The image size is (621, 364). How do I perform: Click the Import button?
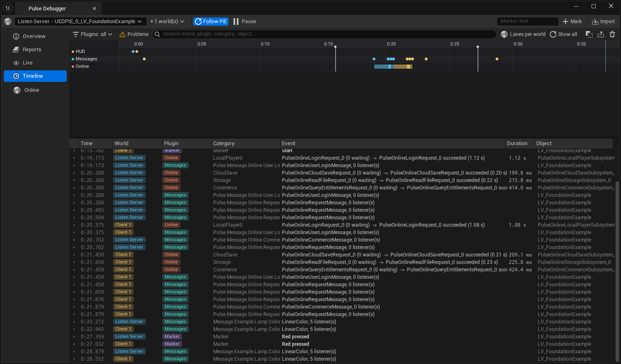point(603,22)
